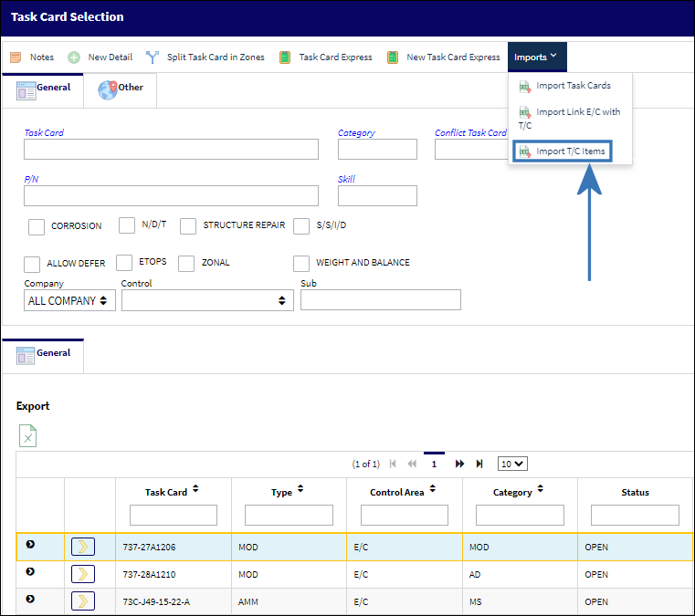Go to the last page of results
695x616 pixels.
point(479,464)
